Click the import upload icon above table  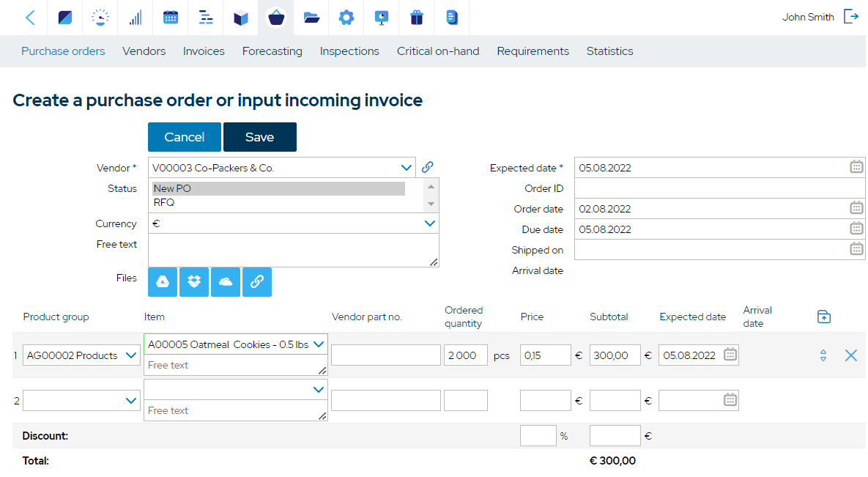point(824,317)
